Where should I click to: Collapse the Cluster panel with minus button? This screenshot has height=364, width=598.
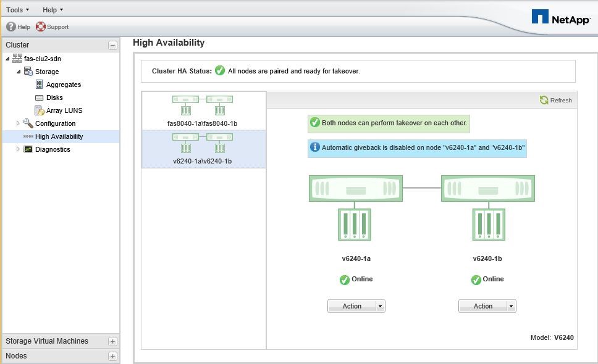coord(112,45)
